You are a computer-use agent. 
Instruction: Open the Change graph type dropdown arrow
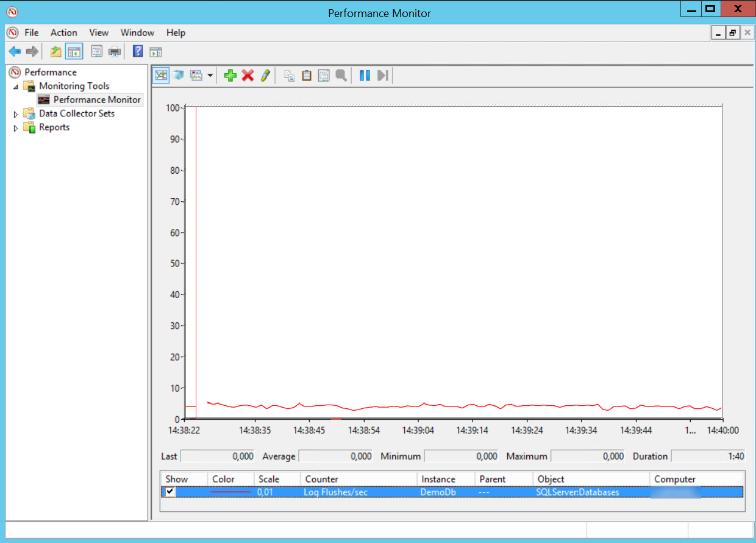point(210,76)
